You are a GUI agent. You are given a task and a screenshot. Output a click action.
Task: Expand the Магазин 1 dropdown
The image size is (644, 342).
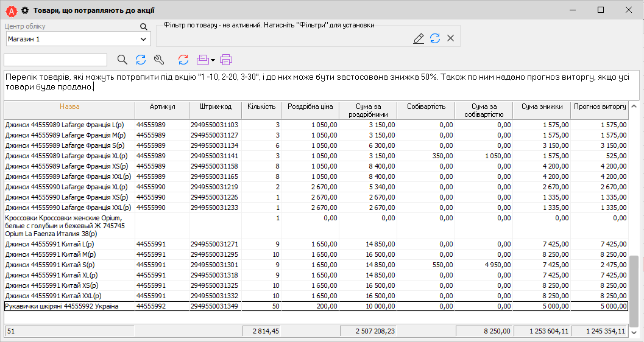(144, 39)
